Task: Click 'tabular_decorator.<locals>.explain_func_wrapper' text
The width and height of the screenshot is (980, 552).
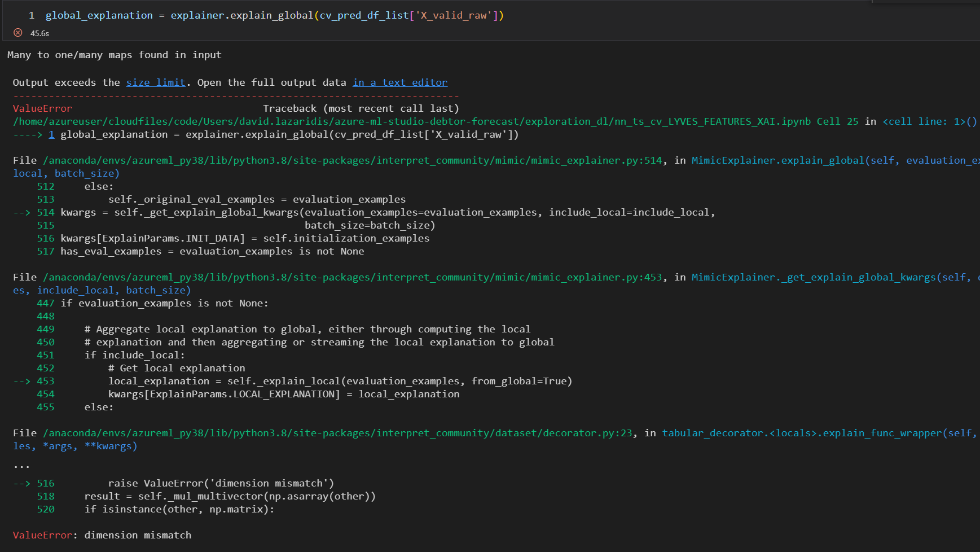Action: click(x=802, y=433)
